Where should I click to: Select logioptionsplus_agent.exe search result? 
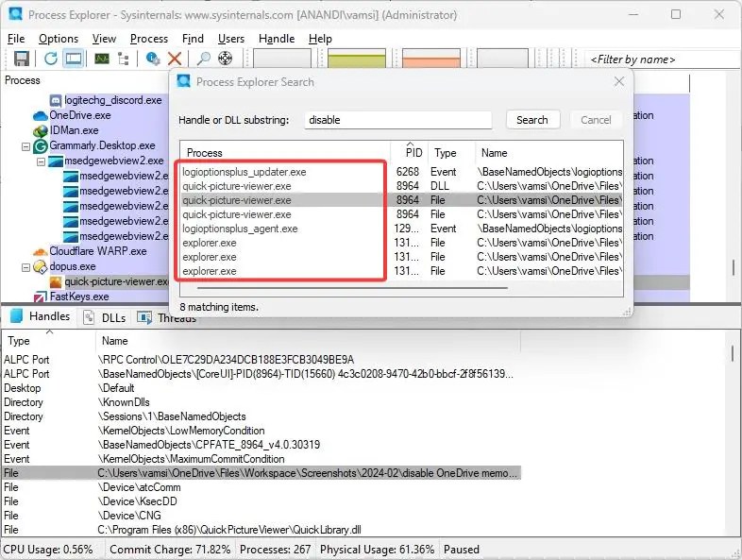(x=401, y=229)
